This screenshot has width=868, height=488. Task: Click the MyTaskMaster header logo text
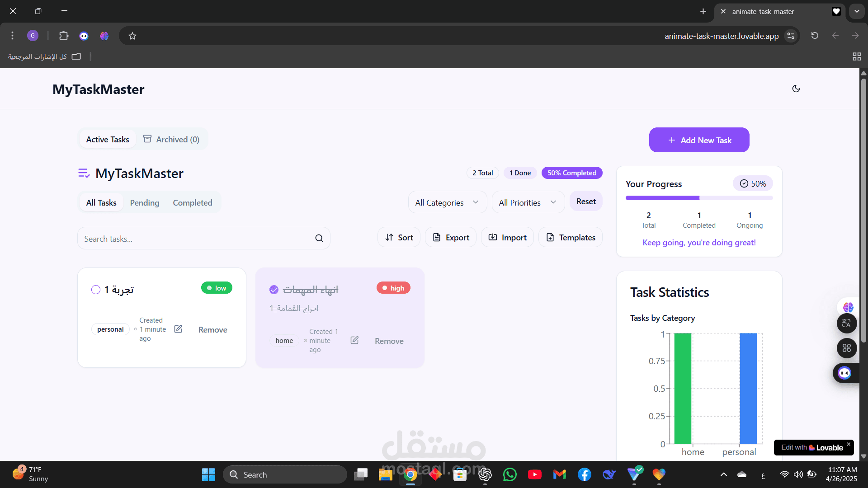pyautogui.click(x=99, y=89)
